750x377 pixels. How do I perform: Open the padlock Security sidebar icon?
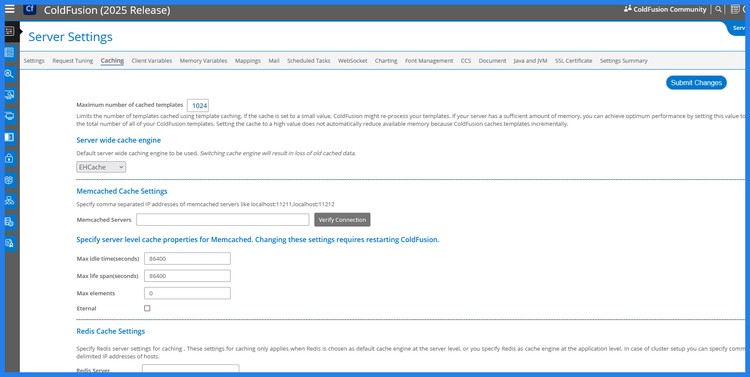tap(9, 158)
